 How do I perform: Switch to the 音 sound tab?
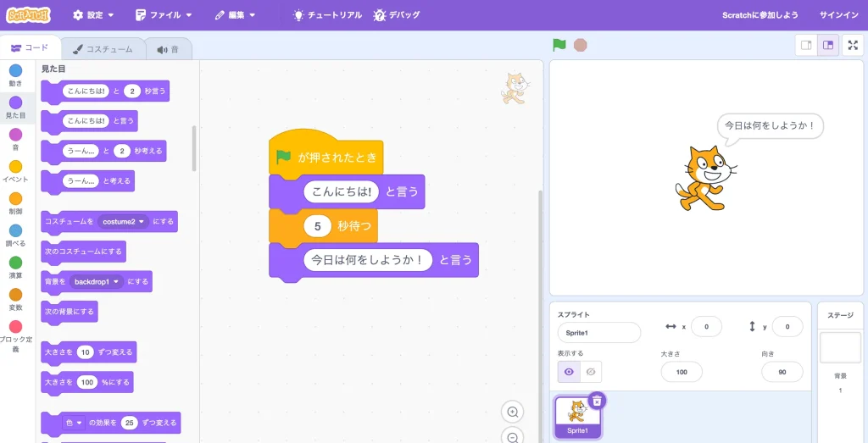pyautogui.click(x=169, y=49)
